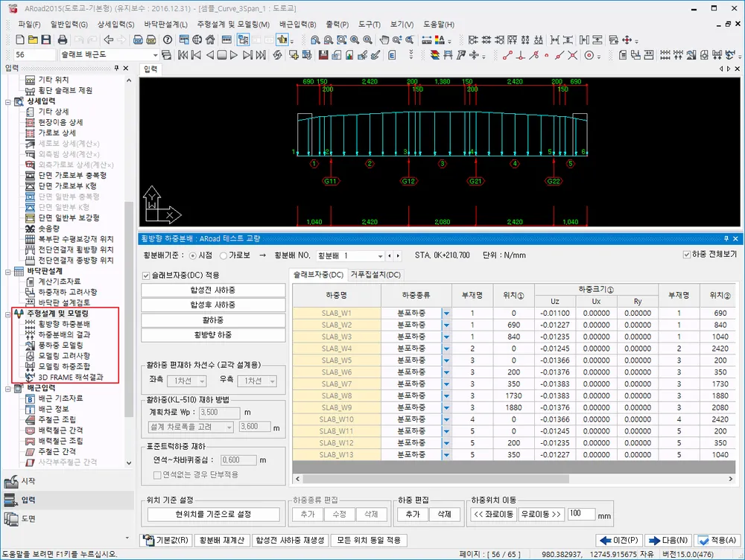Select the intersection snap X icon
Screen dimensions: 745x560
(572, 55)
